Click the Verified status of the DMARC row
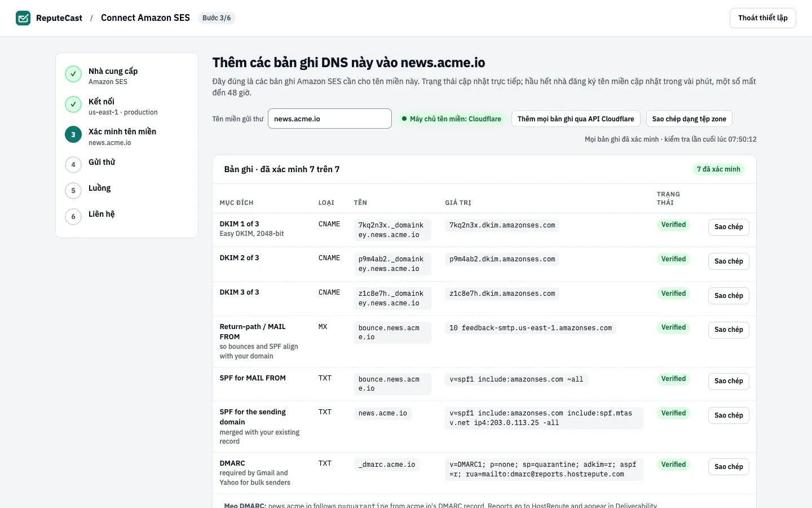Image resolution: width=812 pixels, height=508 pixels. tap(673, 465)
